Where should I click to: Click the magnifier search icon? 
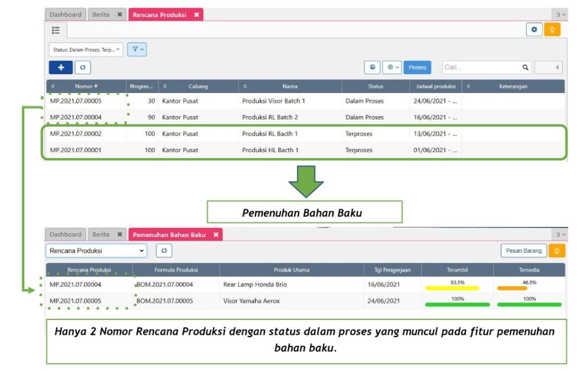pos(525,68)
